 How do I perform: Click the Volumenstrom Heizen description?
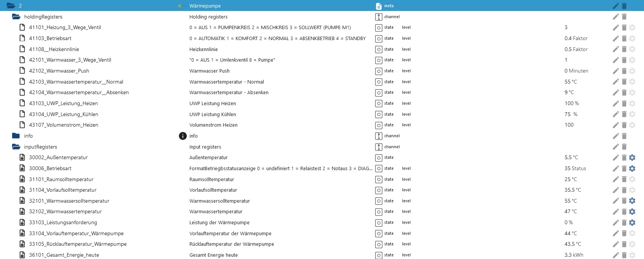coord(213,125)
